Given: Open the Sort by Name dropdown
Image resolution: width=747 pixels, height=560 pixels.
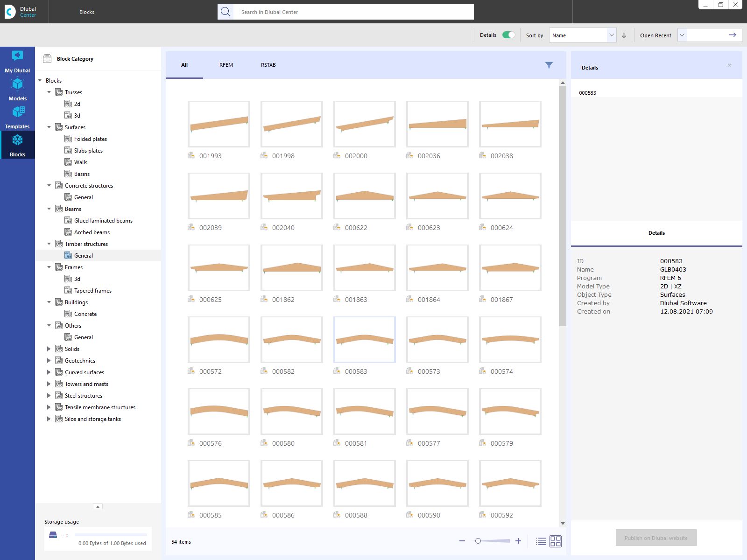Looking at the screenshot, I should click(x=583, y=35).
